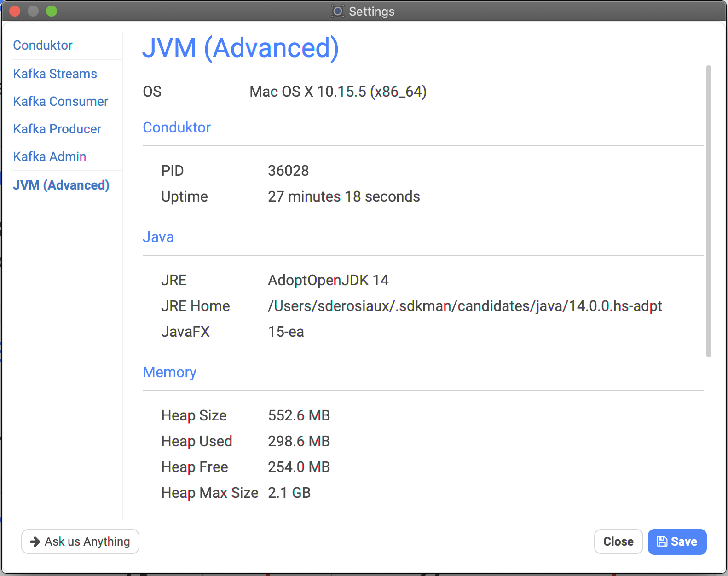Image resolution: width=728 pixels, height=576 pixels.
Task: Click the JVM (Advanced) page heading
Action: tap(240, 48)
